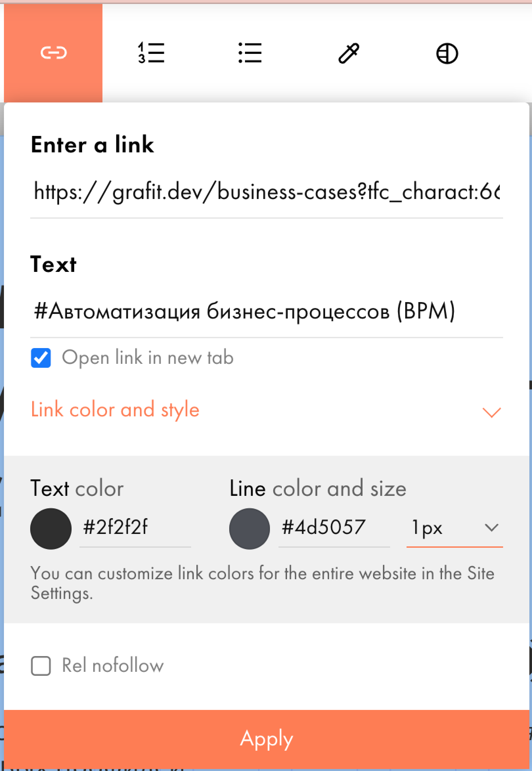532x771 pixels.
Task: Click the Link color and style chevron
Action: click(x=491, y=412)
